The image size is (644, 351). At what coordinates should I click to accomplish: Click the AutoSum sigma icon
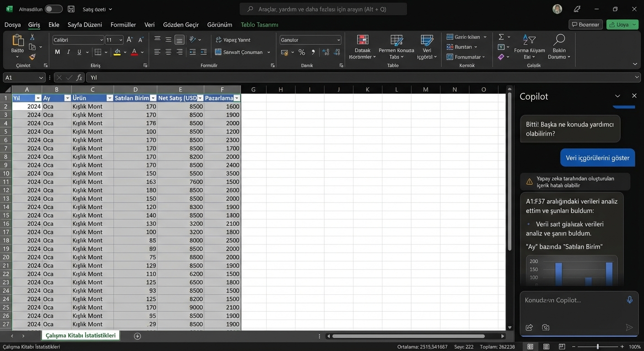(x=500, y=37)
